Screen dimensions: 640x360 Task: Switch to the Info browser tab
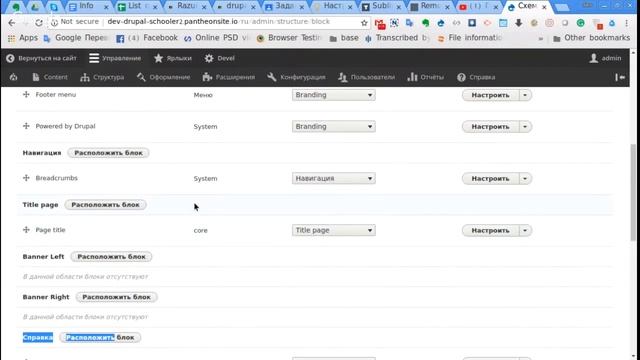coord(86,6)
